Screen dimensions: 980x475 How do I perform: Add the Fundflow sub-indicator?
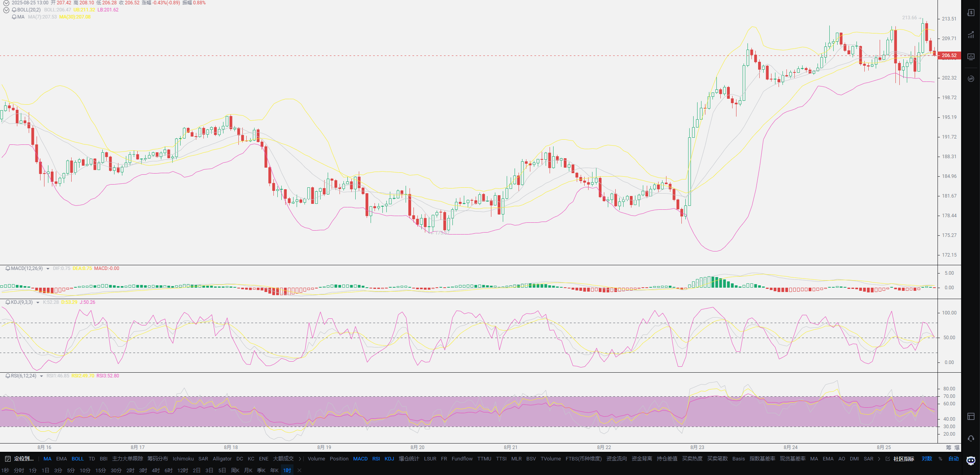[x=462, y=459]
